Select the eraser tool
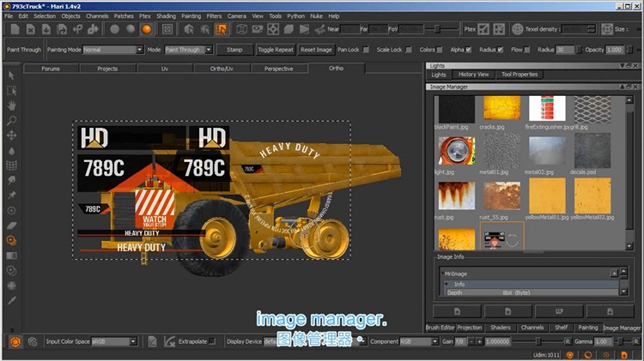644x361 pixels. coord(11,226)
